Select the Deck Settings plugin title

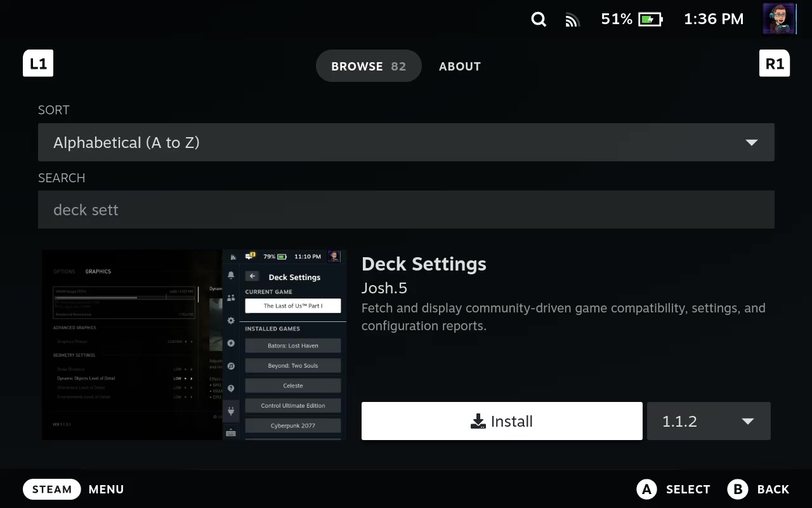424,264
